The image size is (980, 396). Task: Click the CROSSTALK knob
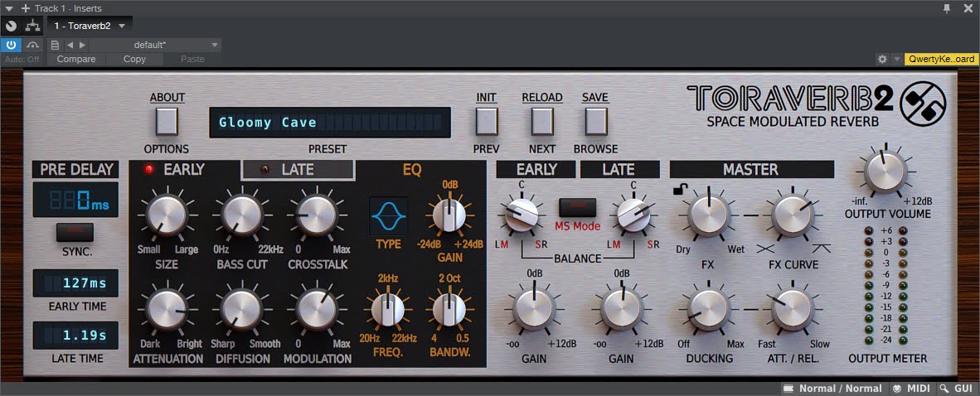click(317, 215)
